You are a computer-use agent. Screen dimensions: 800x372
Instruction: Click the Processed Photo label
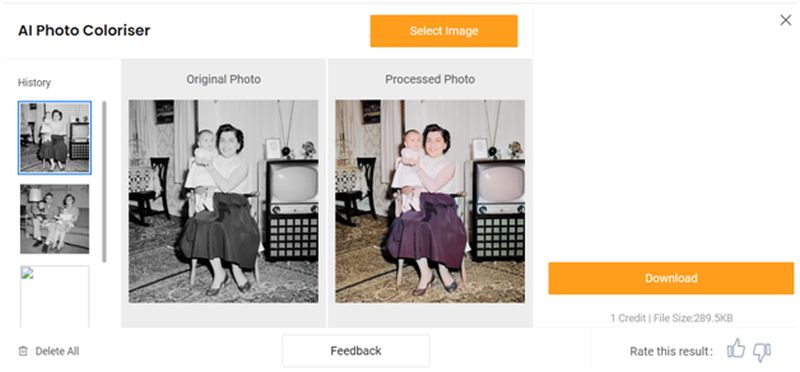click(430, 80)
